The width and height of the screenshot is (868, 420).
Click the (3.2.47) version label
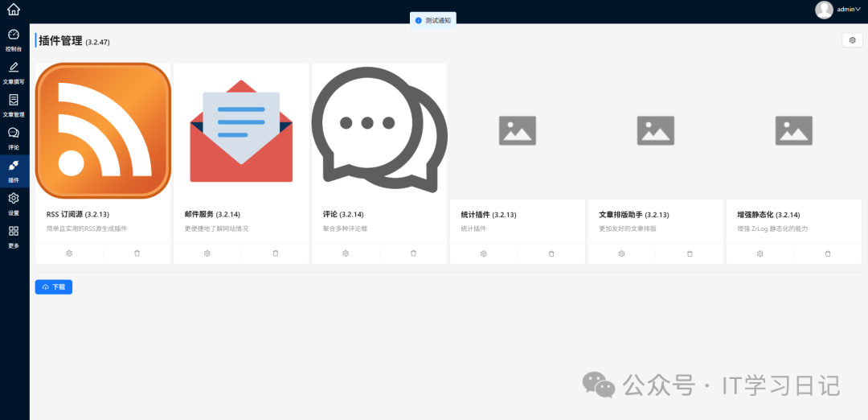[x=98, y=42]
